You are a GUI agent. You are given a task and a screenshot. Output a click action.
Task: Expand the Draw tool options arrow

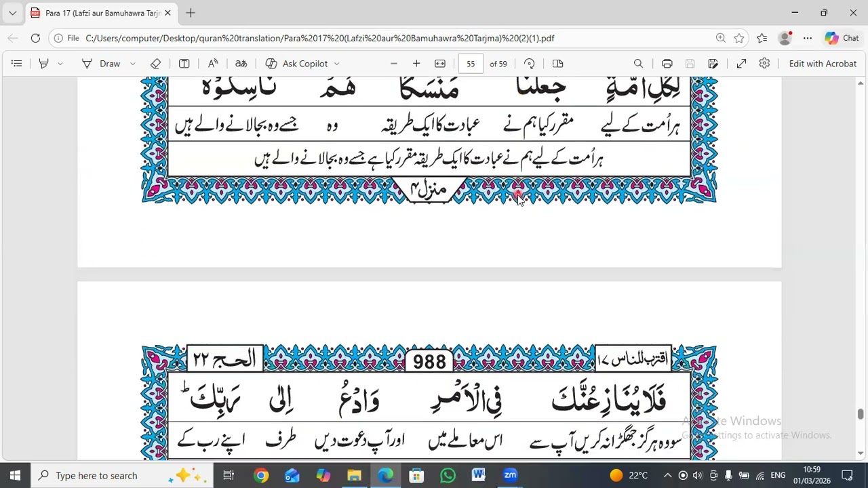point(133,64)
